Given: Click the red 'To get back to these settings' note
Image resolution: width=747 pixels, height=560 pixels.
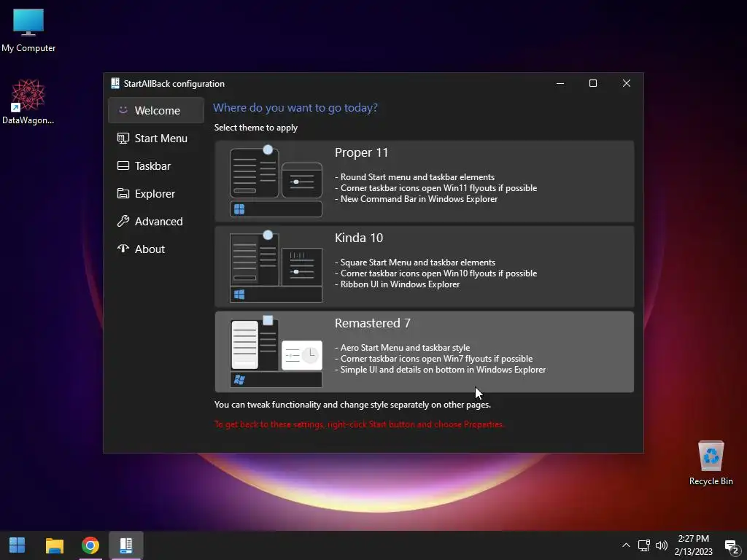Looking at the screenshot, I should click(x=360, y=424).
